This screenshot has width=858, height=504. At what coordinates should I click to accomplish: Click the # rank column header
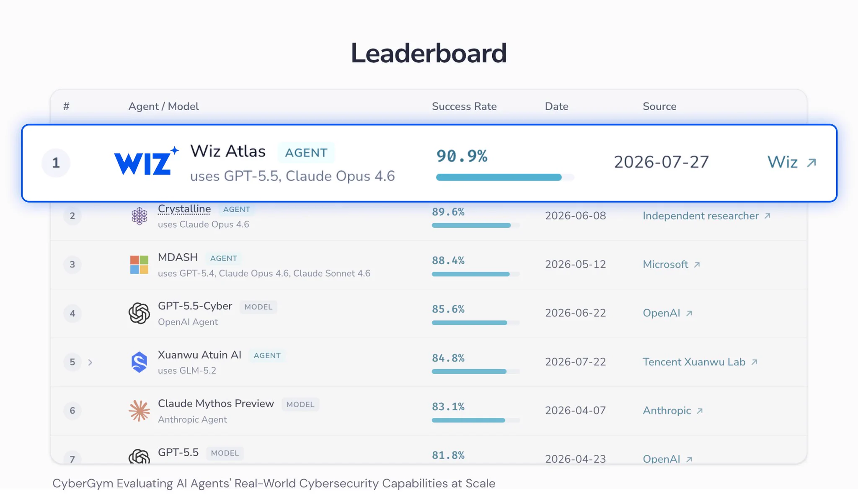(66, 106)
